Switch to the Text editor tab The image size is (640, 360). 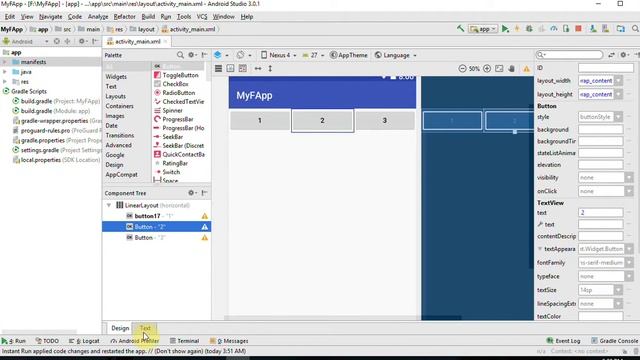145,328
